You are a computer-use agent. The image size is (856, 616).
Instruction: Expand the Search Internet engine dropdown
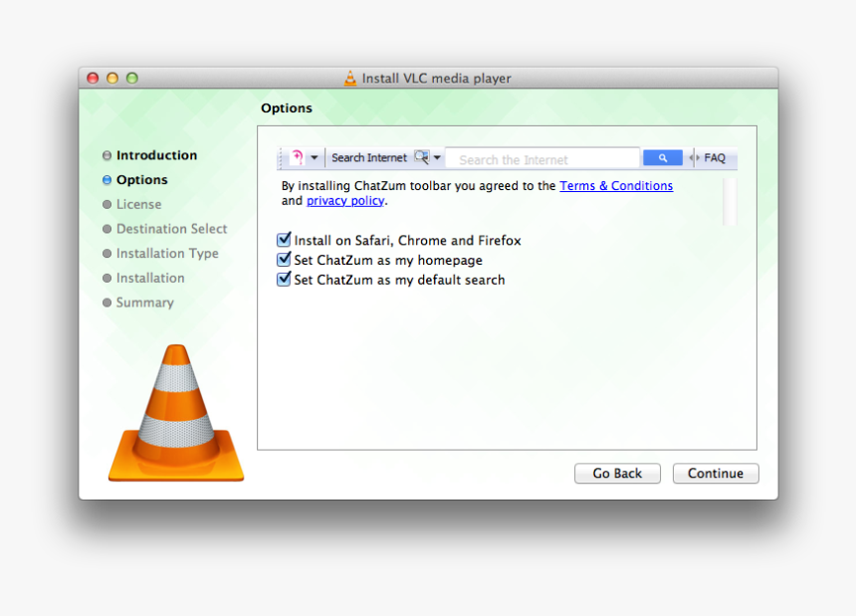click(x=437, y=157)
